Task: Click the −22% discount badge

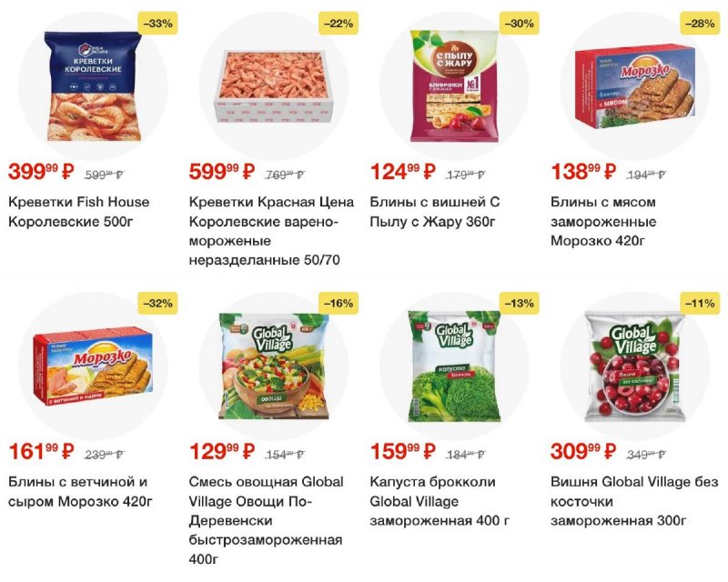Action: (x=339, y=24)
